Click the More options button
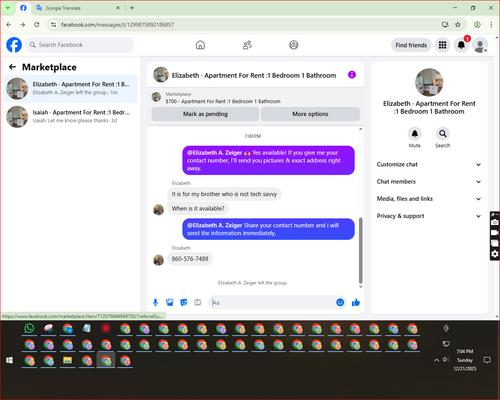The width and height of the screenshot is (500, 400). [310, 114]
